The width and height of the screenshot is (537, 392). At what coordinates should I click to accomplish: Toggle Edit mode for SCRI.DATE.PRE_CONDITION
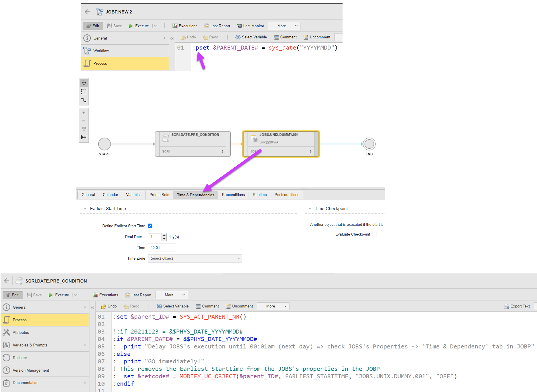(12, 295)
